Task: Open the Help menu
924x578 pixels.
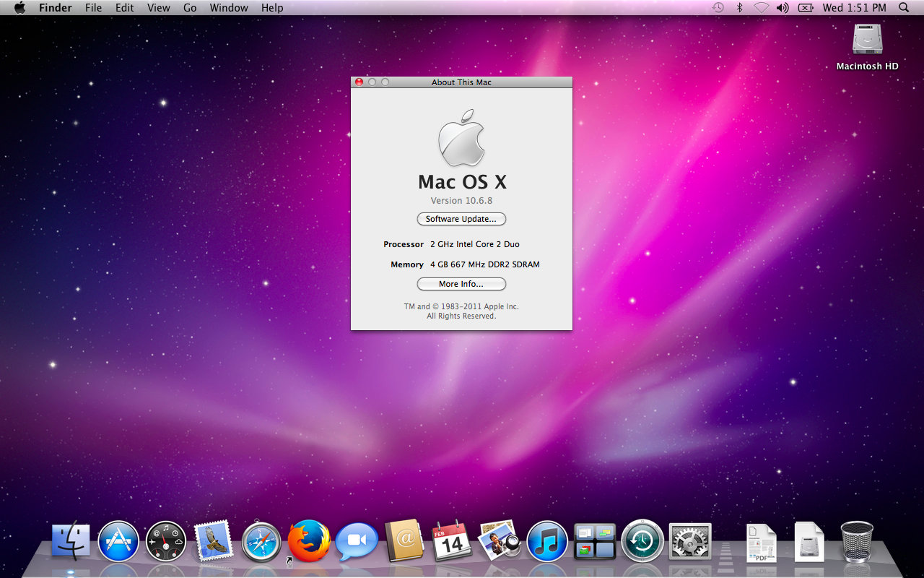Action: click(x=272, y=8)
